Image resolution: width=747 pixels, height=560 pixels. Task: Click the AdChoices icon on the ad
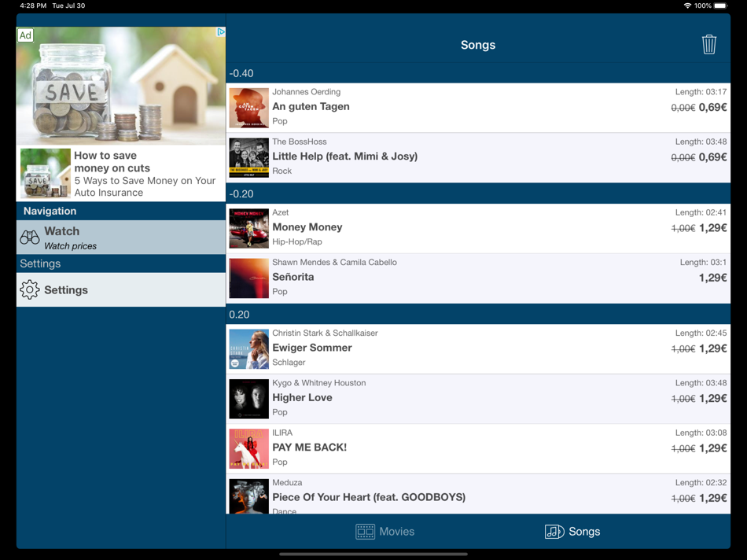tap(221, 32)
